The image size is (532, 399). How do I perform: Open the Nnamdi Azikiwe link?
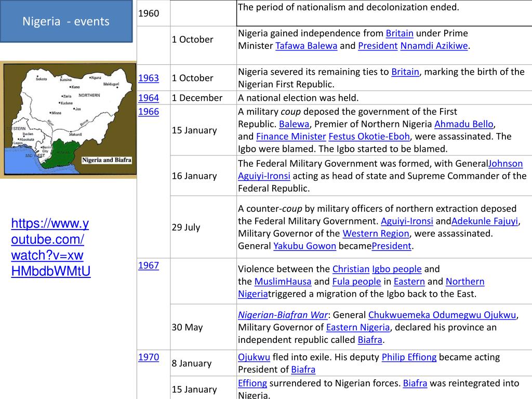pyautogui.click(x=434, y=46)
